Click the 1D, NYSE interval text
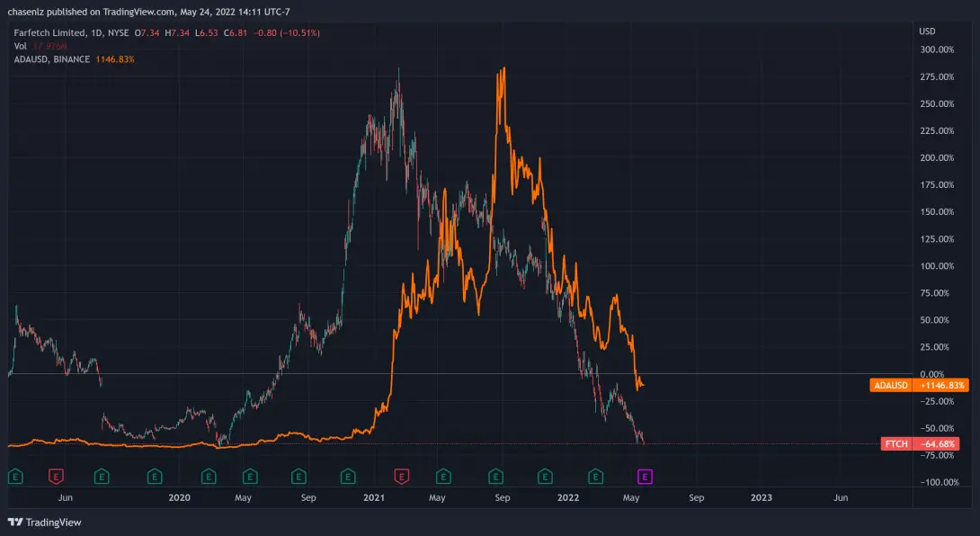 point(110,32)
